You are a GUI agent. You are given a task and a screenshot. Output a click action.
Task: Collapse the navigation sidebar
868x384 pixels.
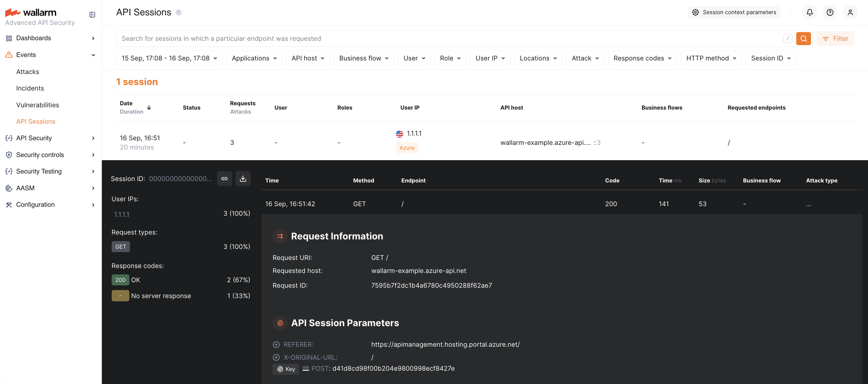point(92,14)
